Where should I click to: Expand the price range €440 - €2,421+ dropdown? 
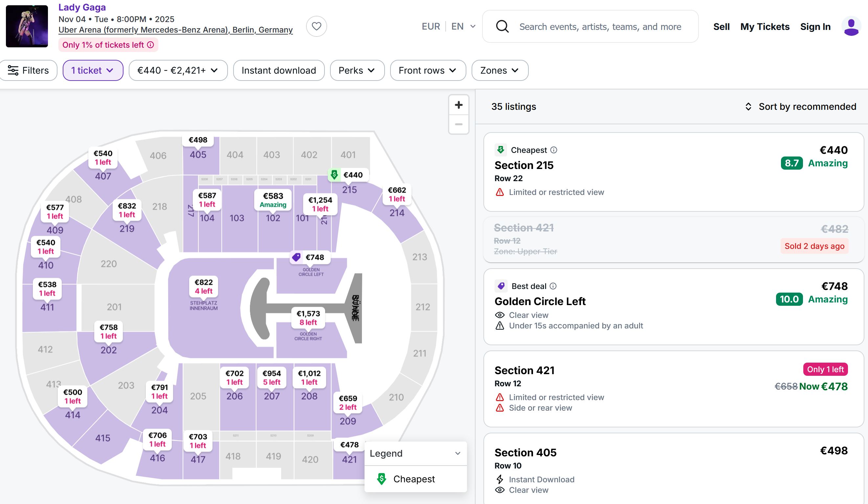coord(178,70)
